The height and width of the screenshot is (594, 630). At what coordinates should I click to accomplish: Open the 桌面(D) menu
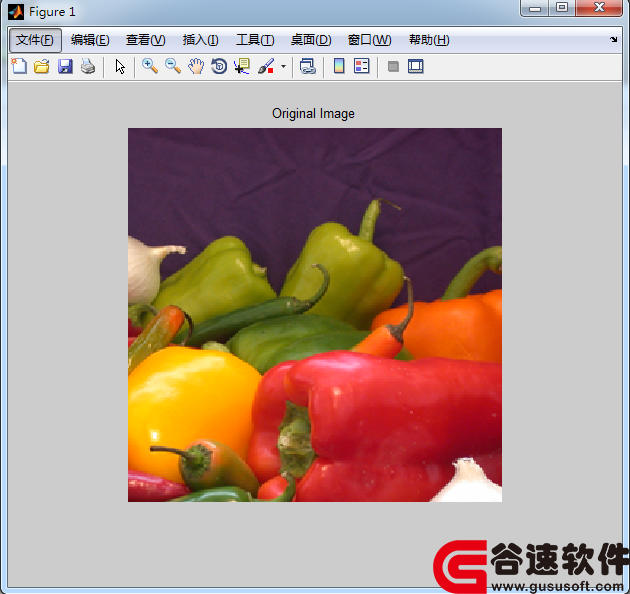pos(311,40)
